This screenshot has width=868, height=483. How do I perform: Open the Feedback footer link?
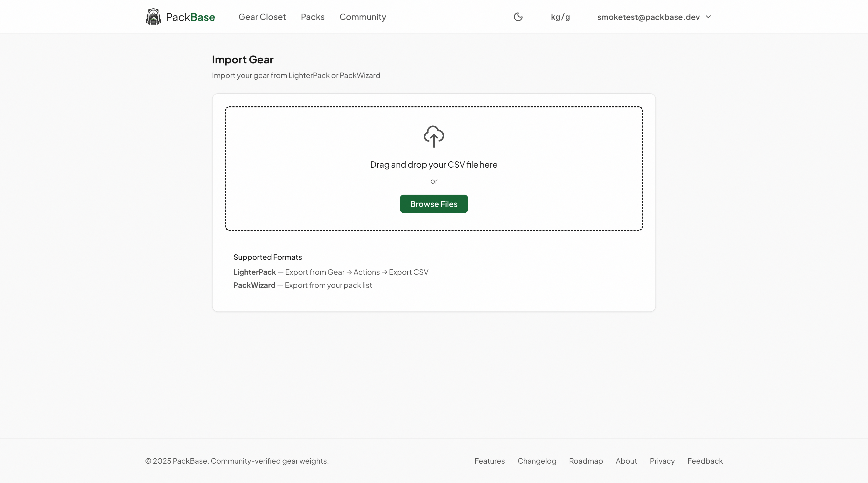(705, 461)
